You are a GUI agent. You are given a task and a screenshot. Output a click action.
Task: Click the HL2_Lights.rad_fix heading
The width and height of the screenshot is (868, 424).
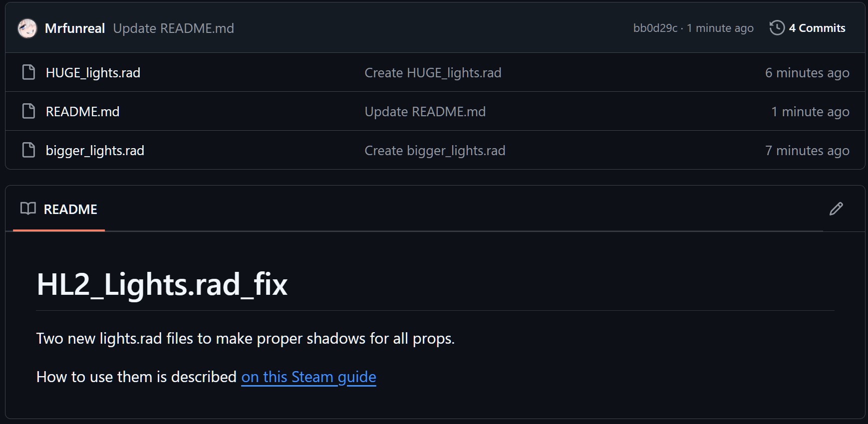coord(162,285)
